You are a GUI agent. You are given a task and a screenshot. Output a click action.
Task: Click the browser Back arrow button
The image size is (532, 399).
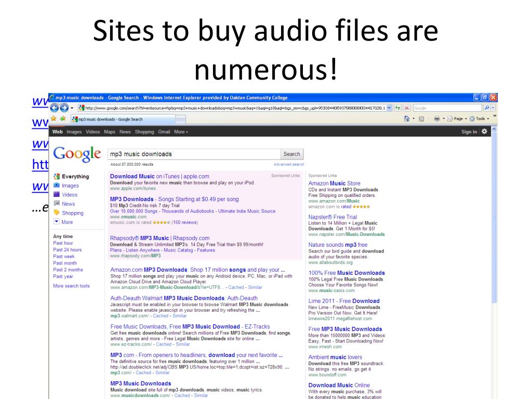coord(54,108)
